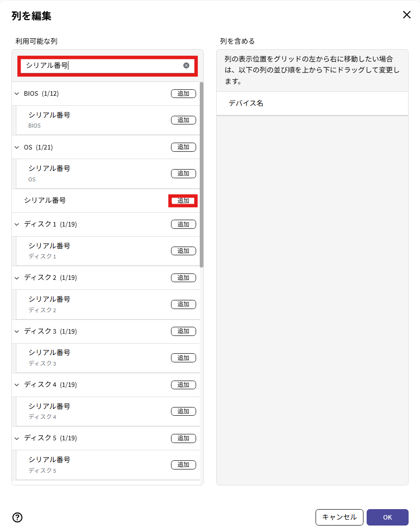Click 追加 for standalone シリアル番号 row
420x531 pixels.
pos(183,201)
